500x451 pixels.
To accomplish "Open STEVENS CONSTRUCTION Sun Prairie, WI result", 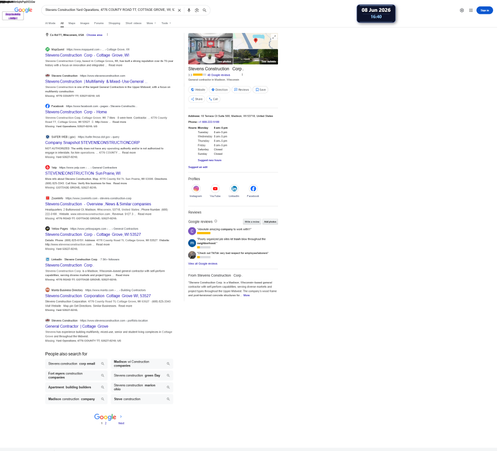I will click(x=83, y=173).
